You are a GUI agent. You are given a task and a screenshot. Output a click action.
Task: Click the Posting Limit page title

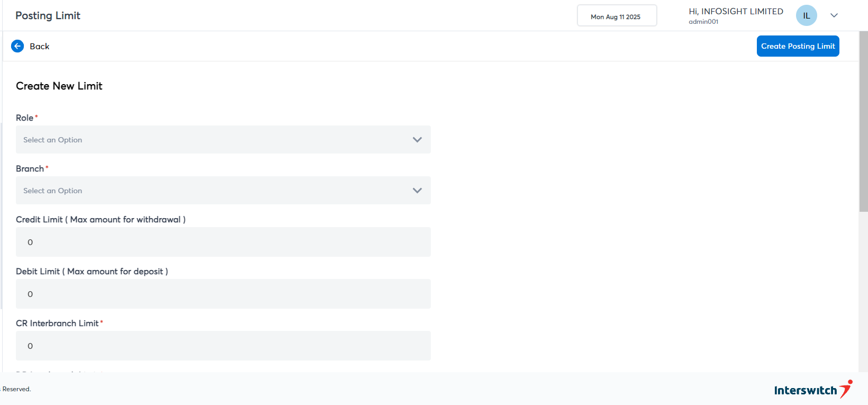pyautogui.click(x=48, y=15)
